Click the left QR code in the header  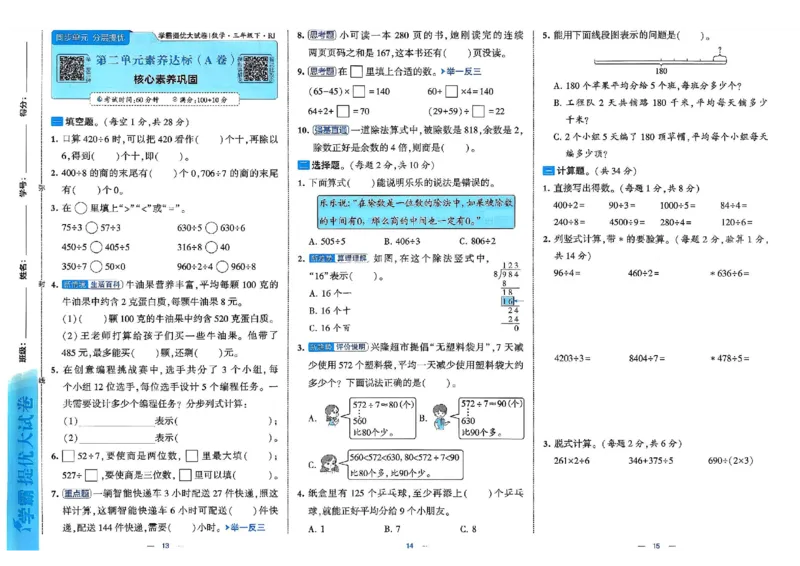coord(71,68)
